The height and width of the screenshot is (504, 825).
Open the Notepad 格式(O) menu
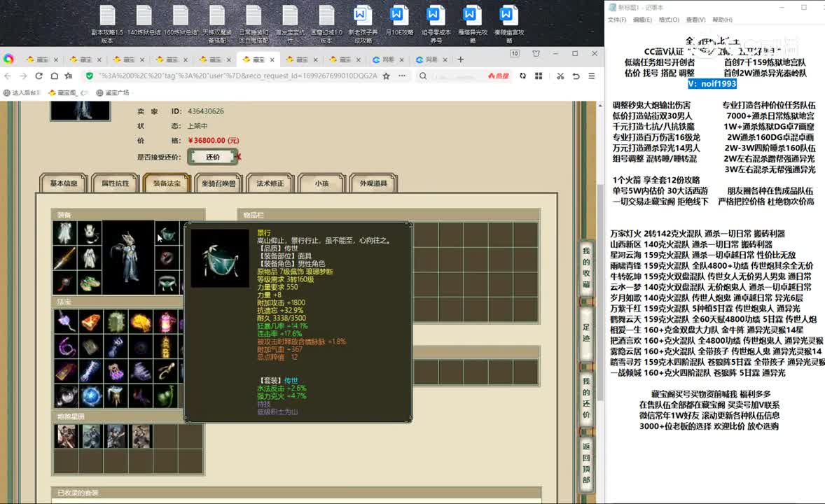coord(669,20)
